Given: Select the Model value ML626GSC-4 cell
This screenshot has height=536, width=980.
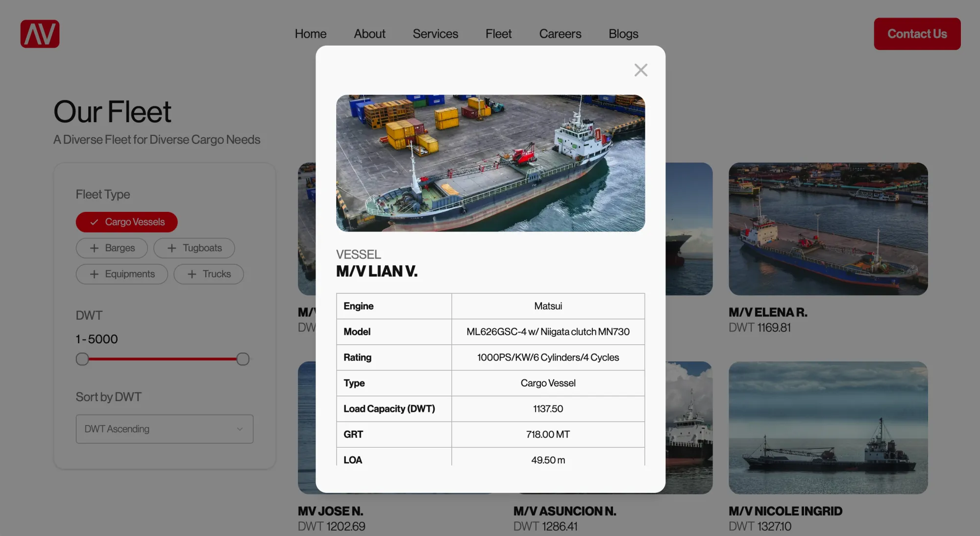Looking at the screenshot, I should 548,332.
